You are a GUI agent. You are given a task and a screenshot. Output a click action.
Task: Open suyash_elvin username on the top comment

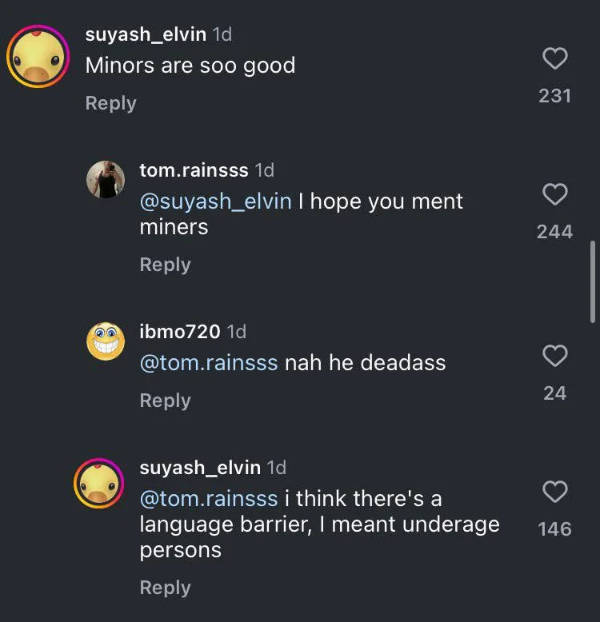146,34
